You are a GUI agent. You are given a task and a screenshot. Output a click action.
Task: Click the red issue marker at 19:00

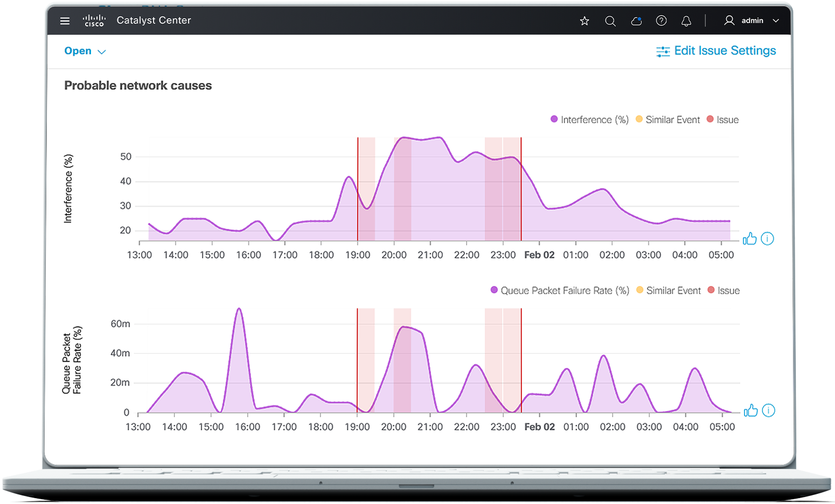point(358,188)
